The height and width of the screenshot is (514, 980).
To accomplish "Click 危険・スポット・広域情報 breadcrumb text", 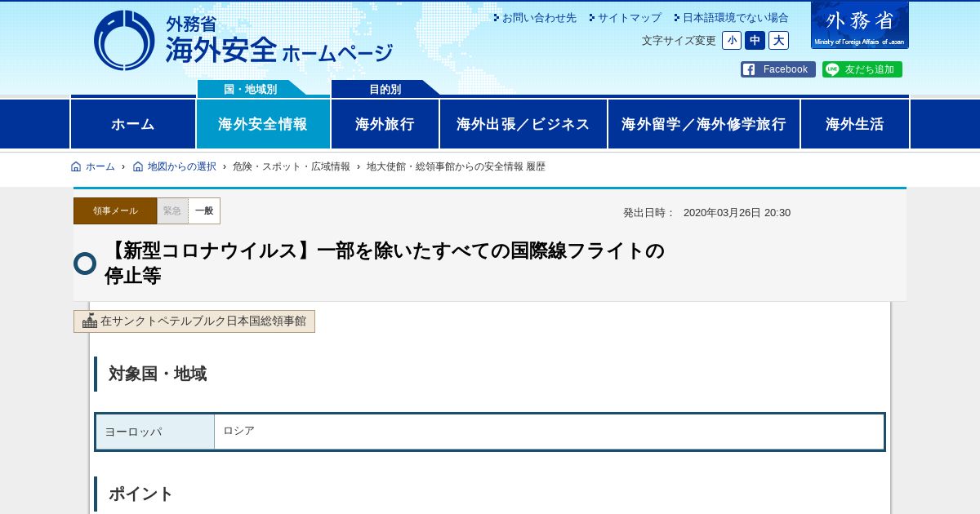I will click(x=292, y=166).
